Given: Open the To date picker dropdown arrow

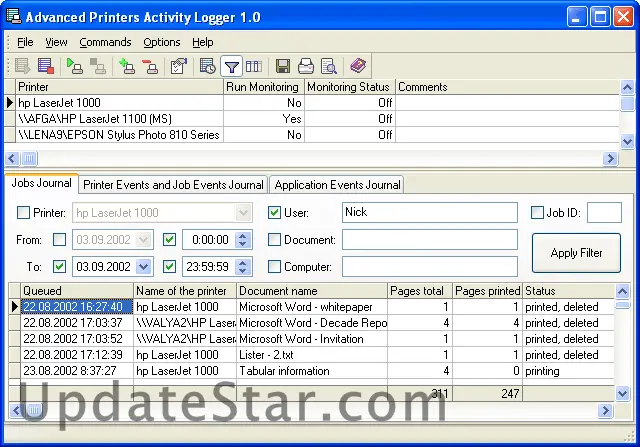Looking at the screenshot, I should pos(144,267).
